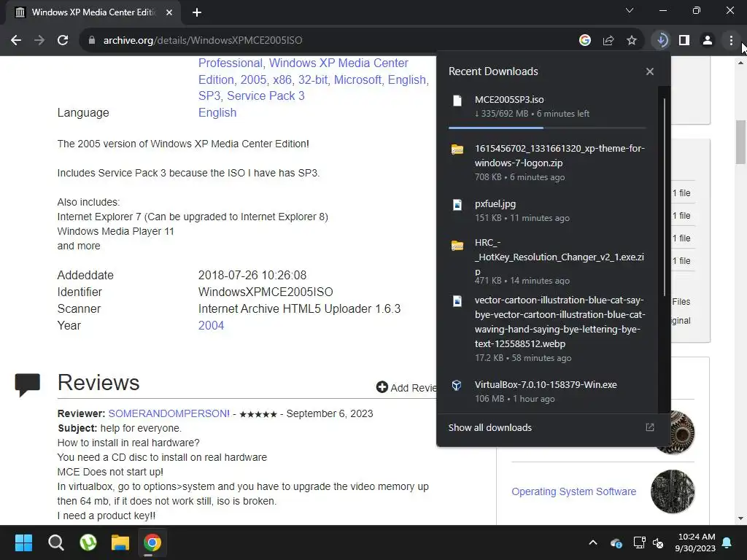Click the page vertical scrollbar thumb
Viewport: 747px width, 560px height.
(x=741, y=142)
